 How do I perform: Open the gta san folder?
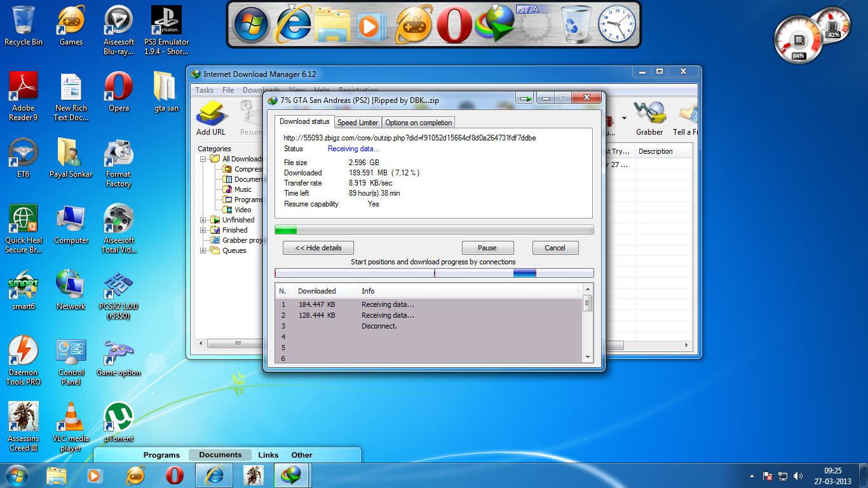166,91
